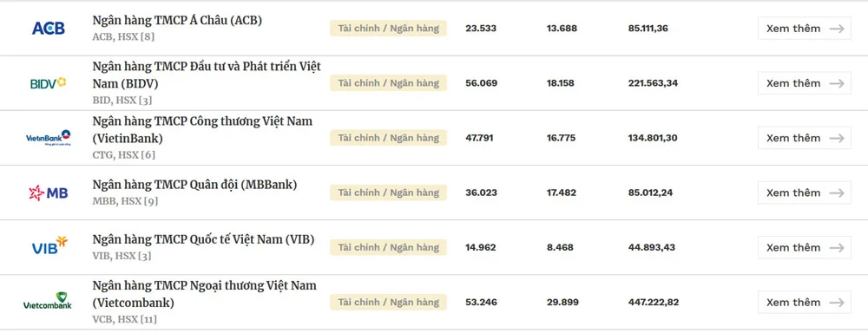Select the Tài chính / Ngân hàng tag on the BIDV row
Image resolution: width=868 pixels, height=333 pixels.
(388, 83)
